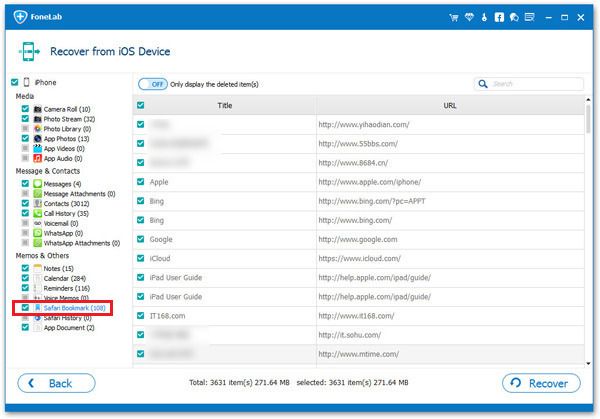Viewport: 600px width, 419px height.
Task: Select App Photos (13) category
Action: pyautogui.click(x=67, y=139)
